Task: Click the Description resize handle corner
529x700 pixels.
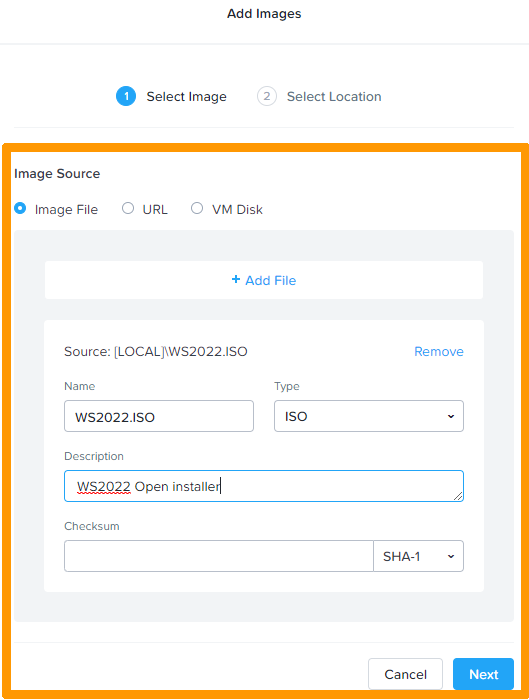Action: pos(458,496)
